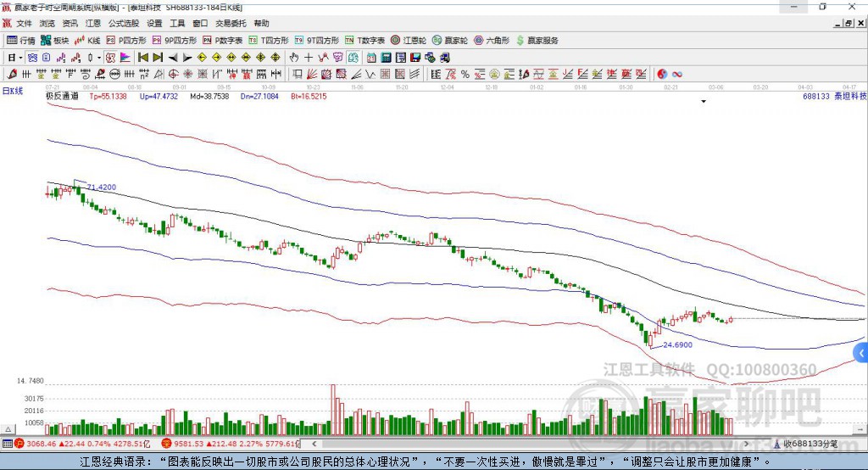Click the 24.6900 low price label
This screenshot has width=868, height=470.
[677, 344]
